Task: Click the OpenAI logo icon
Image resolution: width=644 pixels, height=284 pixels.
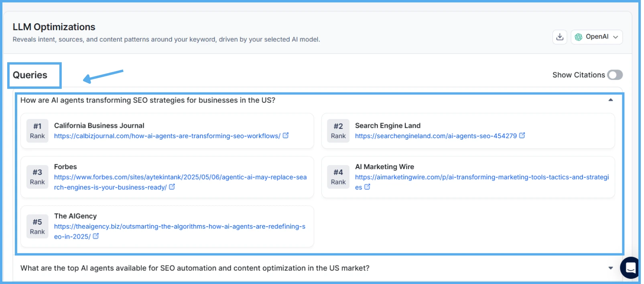Action: (x=578, y=37)
